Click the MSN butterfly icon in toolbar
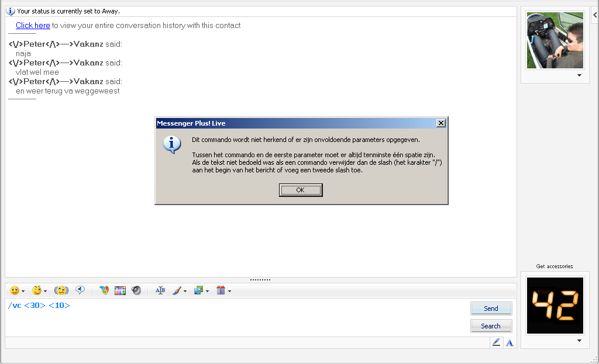The height and width of the screenshot is (364, 599). (x=104, y=291)
